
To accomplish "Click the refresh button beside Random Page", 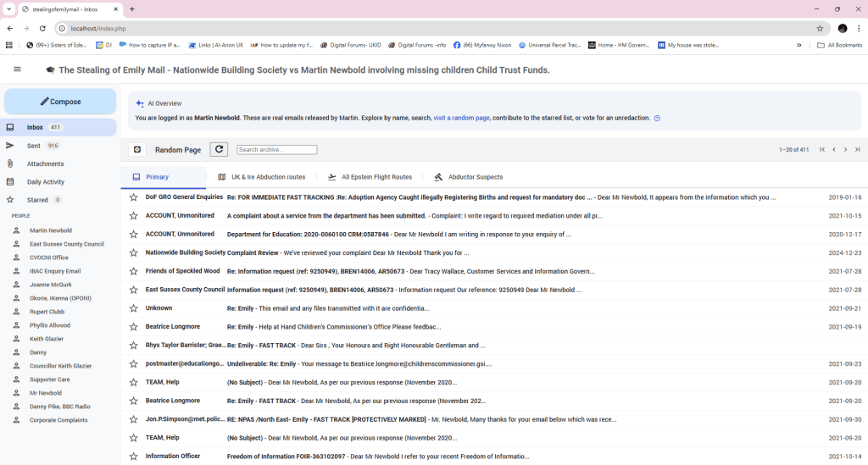I will 219,150.
